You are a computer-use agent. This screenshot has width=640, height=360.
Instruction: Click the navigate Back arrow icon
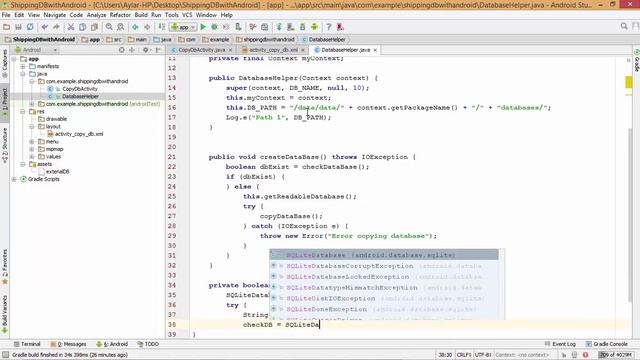pyautogui.click(x=135, y=27)
